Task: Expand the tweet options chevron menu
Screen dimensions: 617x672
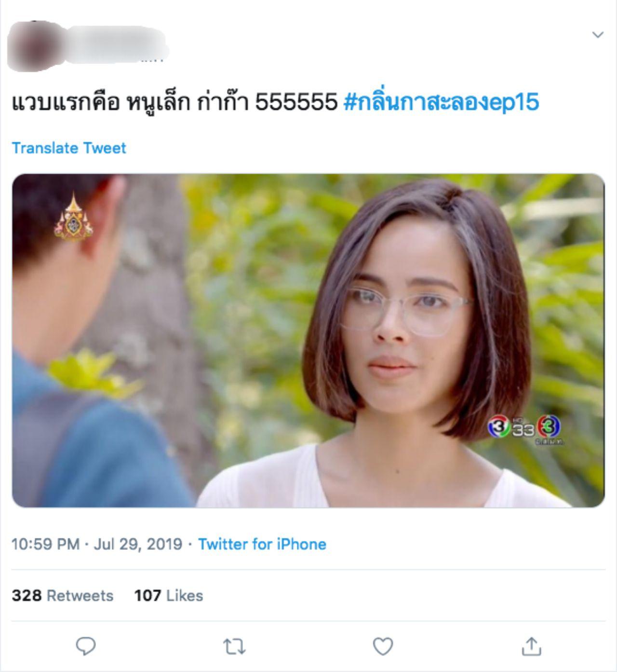Action: click(x=598, y=35)
